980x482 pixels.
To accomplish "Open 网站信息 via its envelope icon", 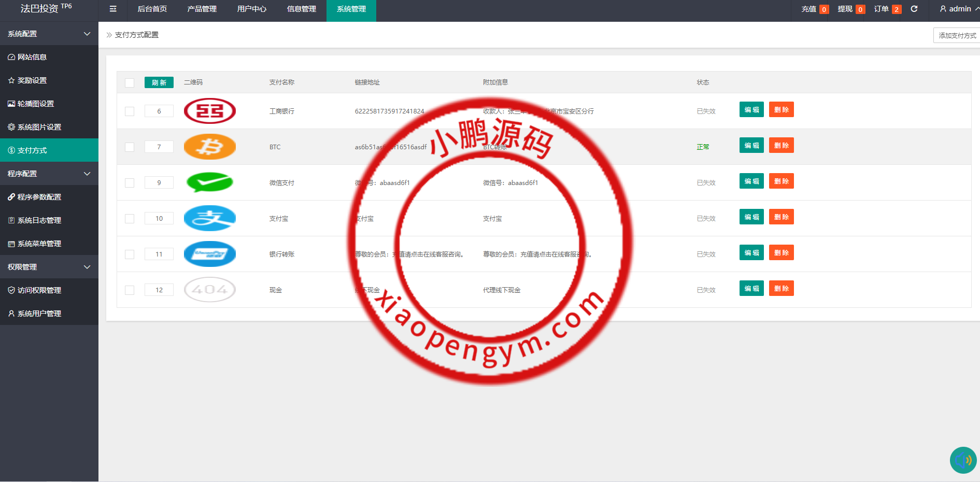I will (x=11, y=57).
